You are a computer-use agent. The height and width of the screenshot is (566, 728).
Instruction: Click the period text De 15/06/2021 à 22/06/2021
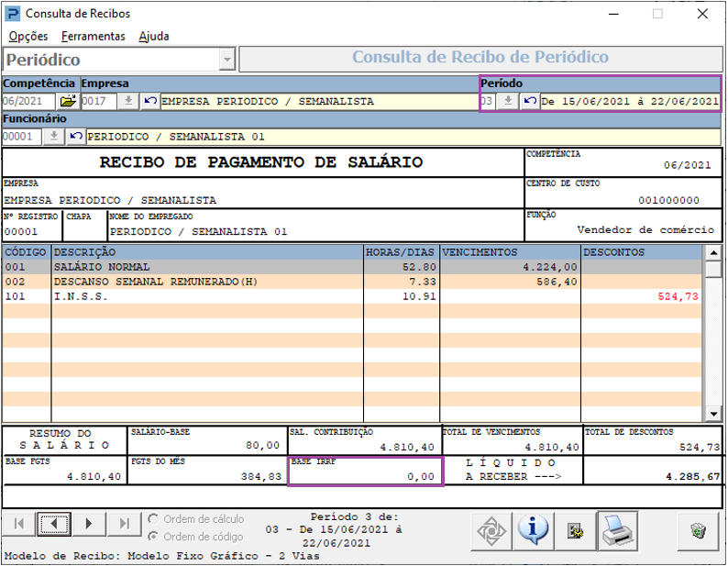630,101
